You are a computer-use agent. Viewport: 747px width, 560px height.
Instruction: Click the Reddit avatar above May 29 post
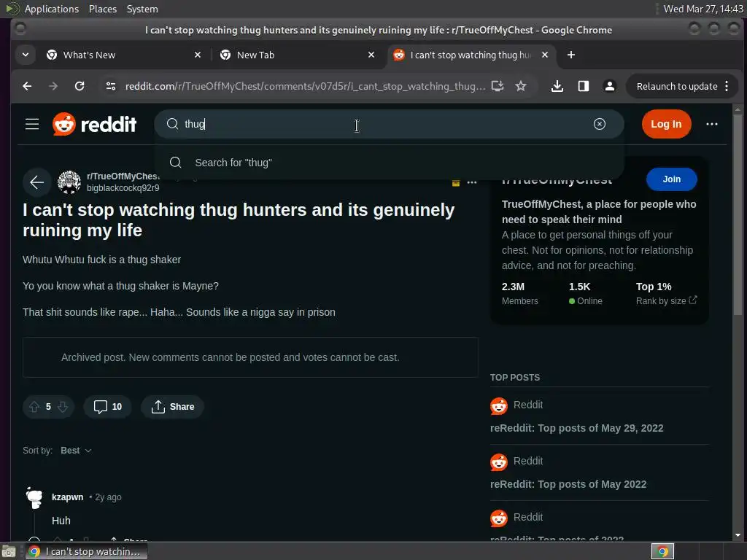(x=499, y=405)
